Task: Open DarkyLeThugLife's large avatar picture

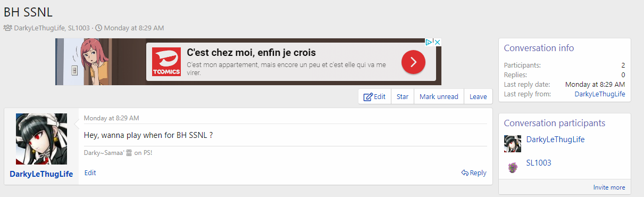Action: pyautogui.click(x=41, y=139)
